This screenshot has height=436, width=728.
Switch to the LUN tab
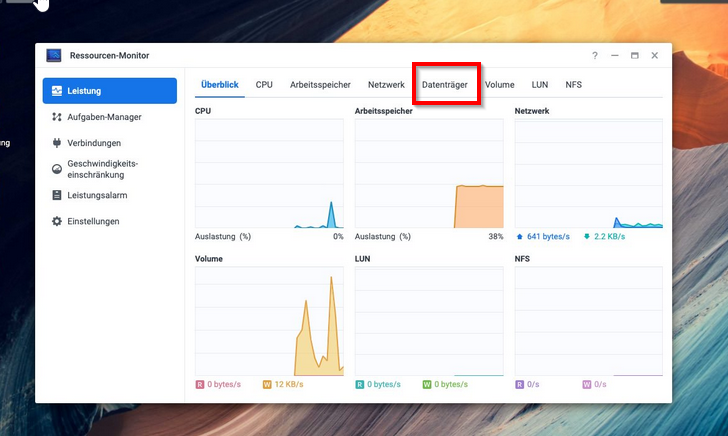click(x=540, y=85)
